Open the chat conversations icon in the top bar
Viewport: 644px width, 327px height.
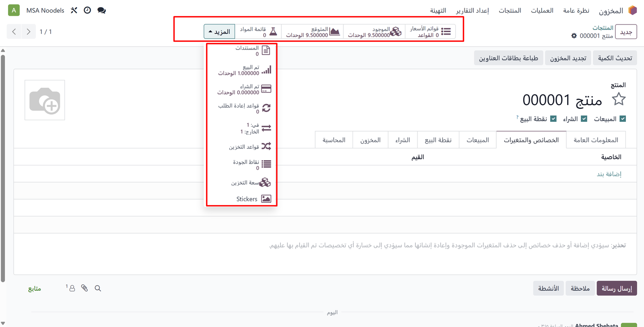point(101,10)
